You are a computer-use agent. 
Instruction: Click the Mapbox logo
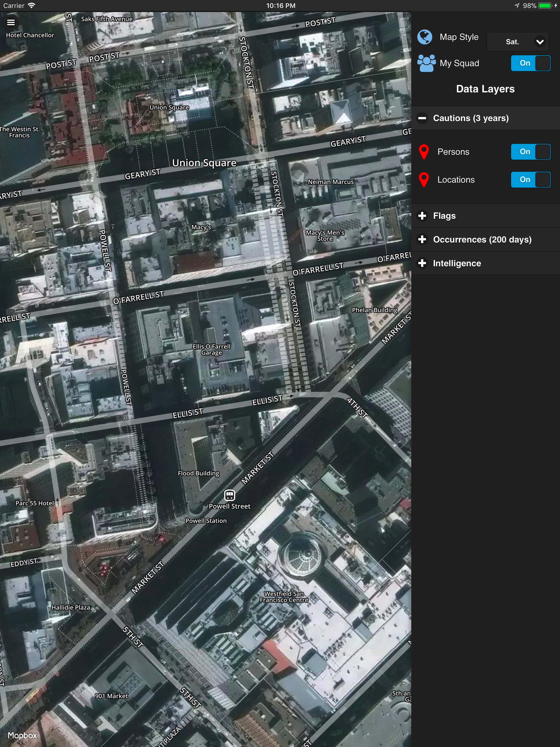tap(22, 735)
